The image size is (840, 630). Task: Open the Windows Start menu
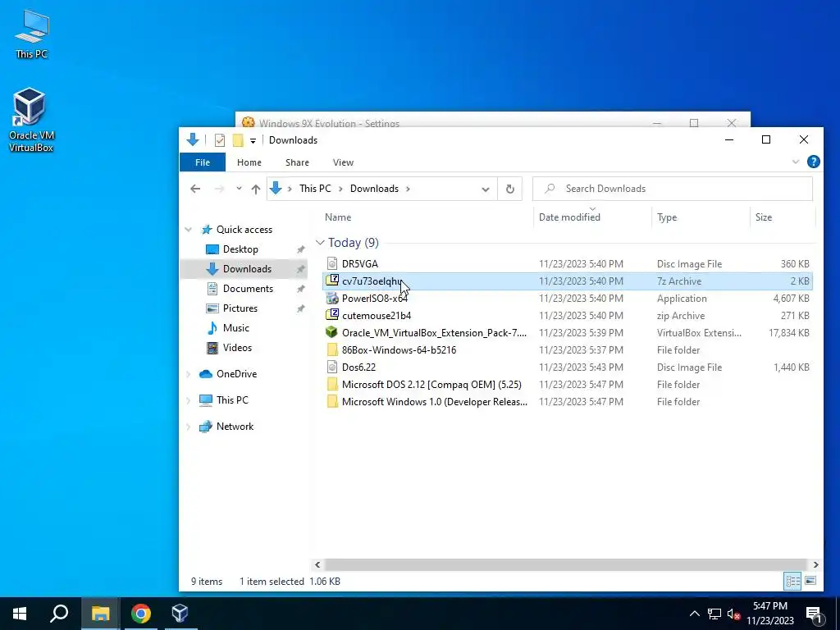click(x=20, y=614)
